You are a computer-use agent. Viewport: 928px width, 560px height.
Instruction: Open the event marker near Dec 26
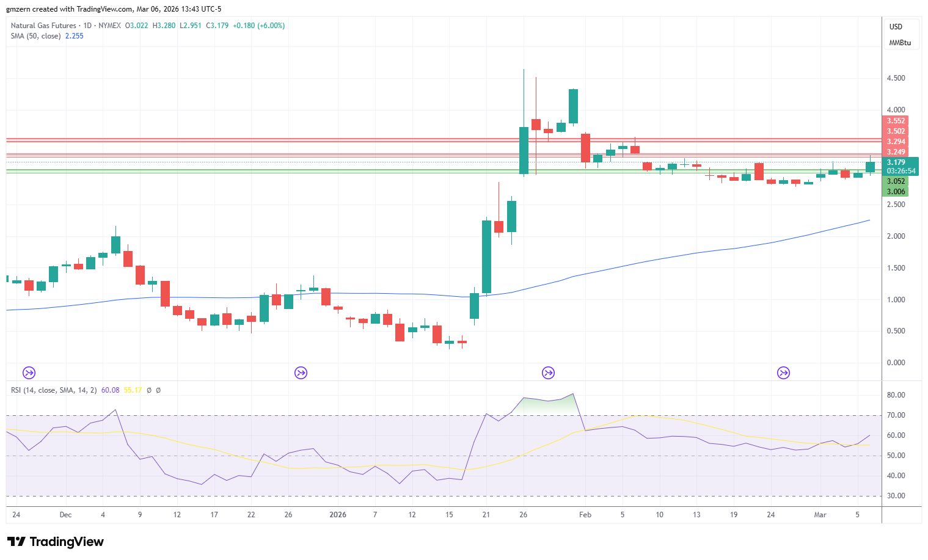[301, 373]
